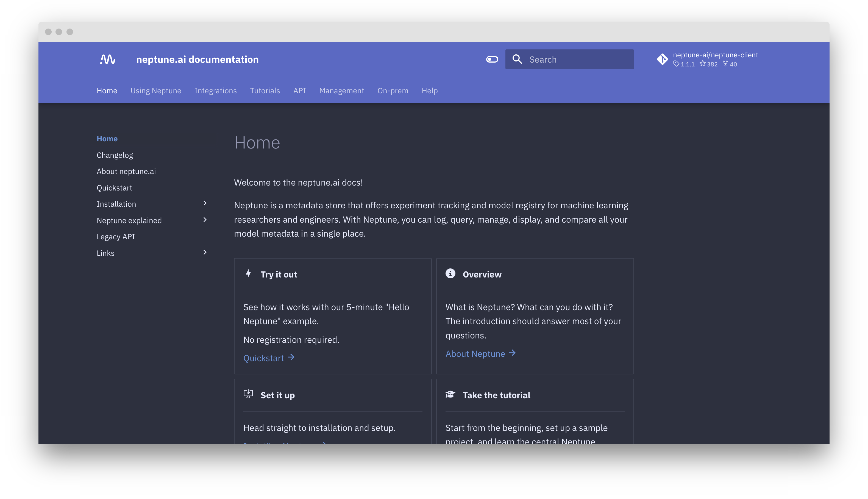Click the graduation cap tutorial icon
Image resolution: width=868 pixels, height=499 pixels.
point(450,394)
